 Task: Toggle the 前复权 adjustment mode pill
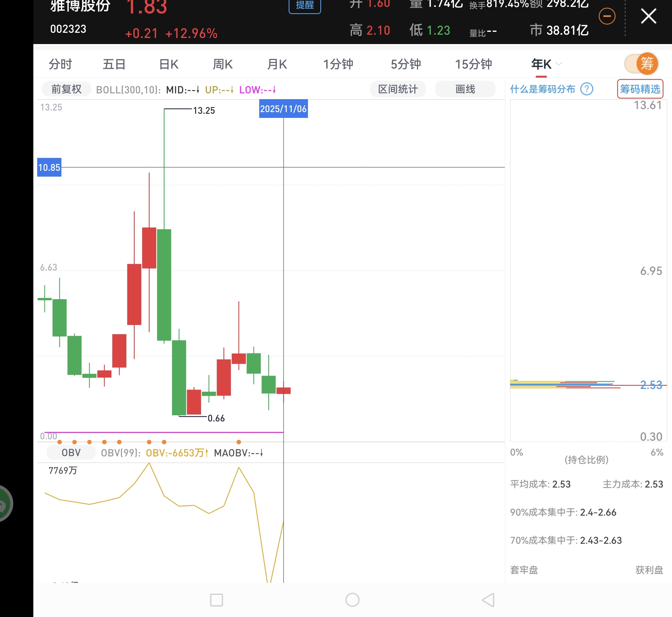[66, 89]
